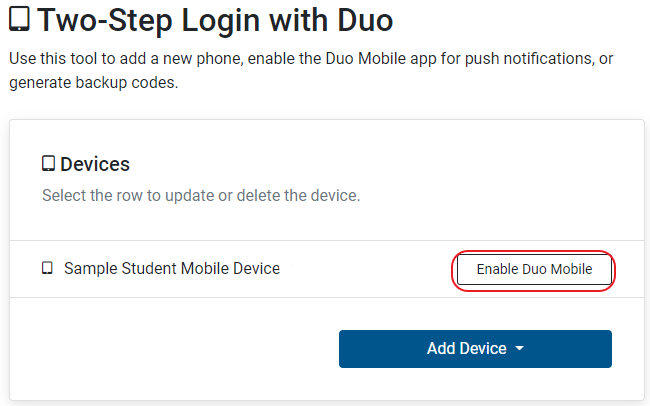The height and width of the screenshot is (406, 650).
Task: Open the Add Device dropdown button
Action: pyautogui.click(x=475, y=348)
